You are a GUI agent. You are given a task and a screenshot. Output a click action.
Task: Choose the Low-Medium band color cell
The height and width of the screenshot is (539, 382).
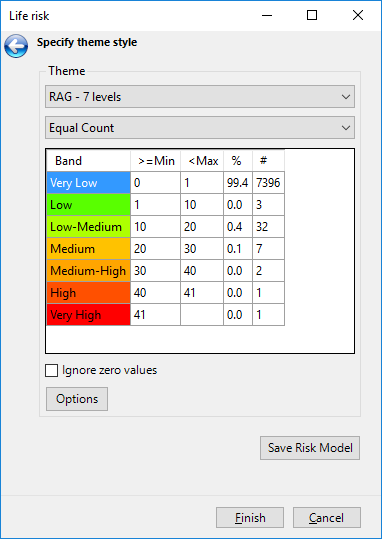pos(88,227)
